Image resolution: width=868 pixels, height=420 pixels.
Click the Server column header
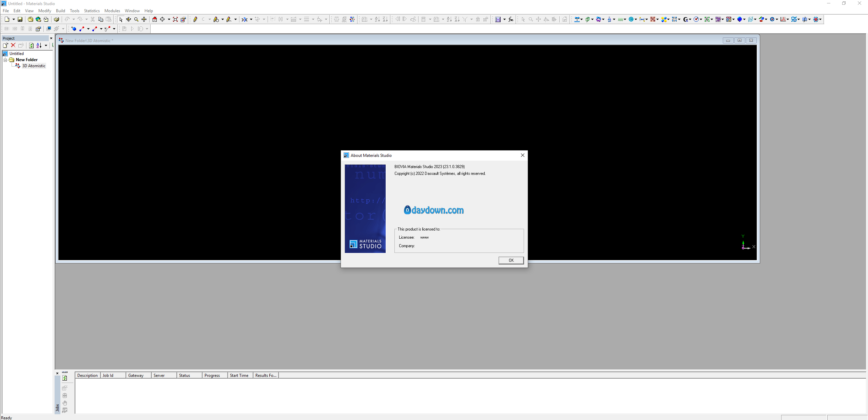pos(164,375)
